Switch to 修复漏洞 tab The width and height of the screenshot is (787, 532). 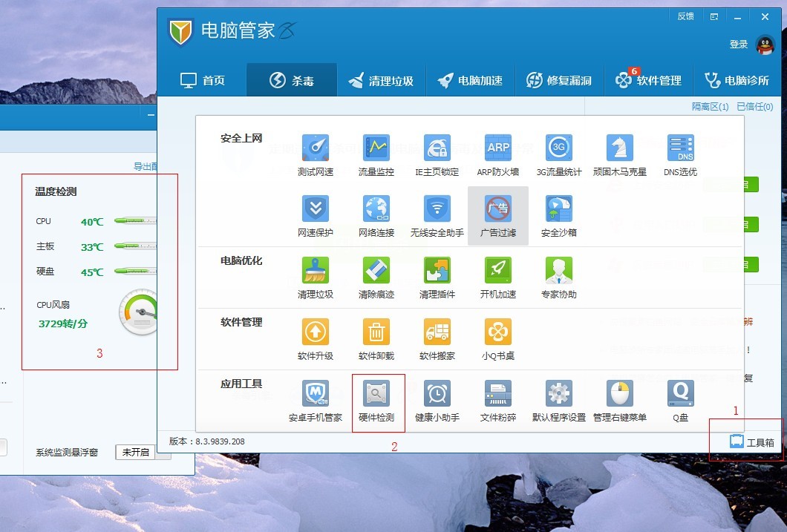click(559, 80)
